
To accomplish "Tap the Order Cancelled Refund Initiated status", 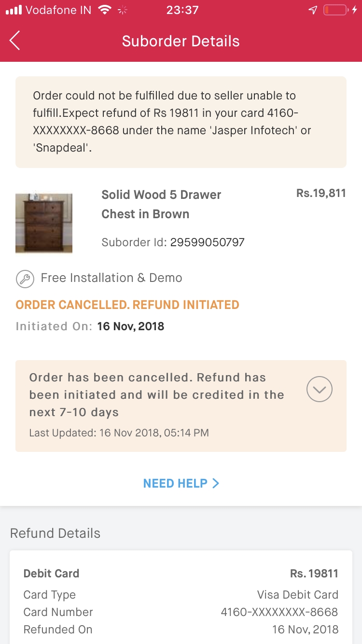I will click(x=127, y=305).
